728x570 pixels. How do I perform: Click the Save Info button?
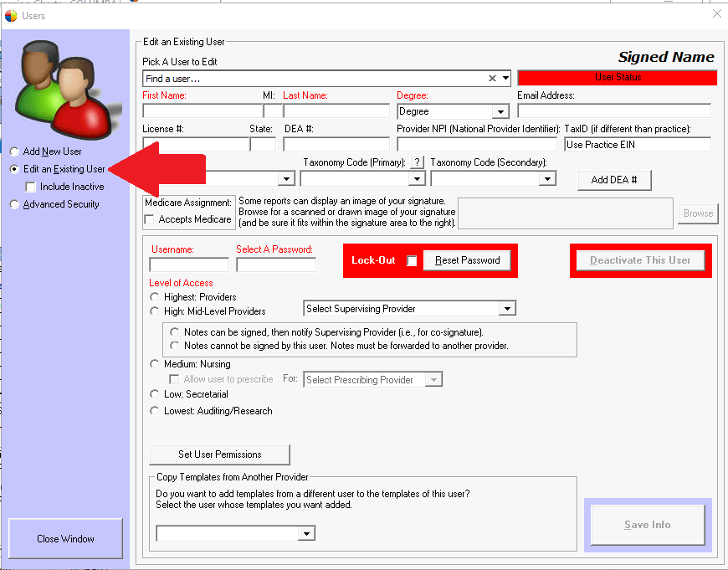[x=648, y=525]
